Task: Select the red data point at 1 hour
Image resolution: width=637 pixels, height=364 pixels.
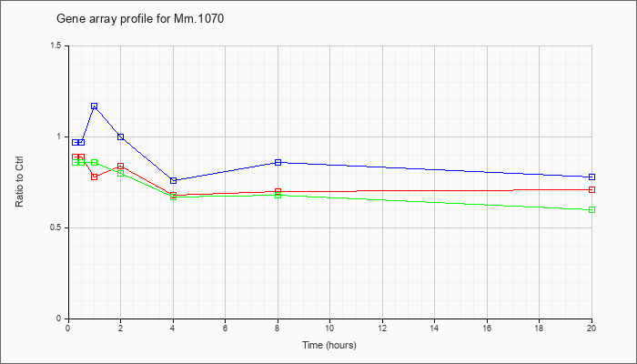Action: click(x=95, y=177)
